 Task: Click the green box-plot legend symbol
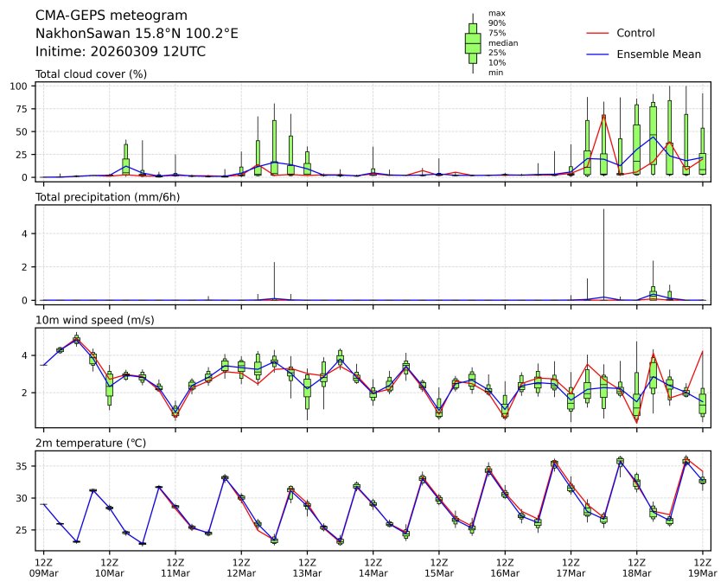click(x=473, y=42)
